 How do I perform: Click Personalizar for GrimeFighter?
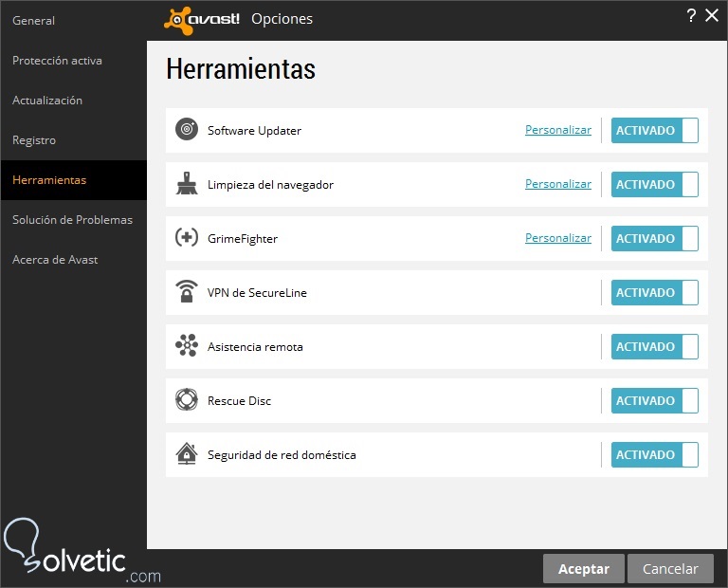tap(558, 238)
